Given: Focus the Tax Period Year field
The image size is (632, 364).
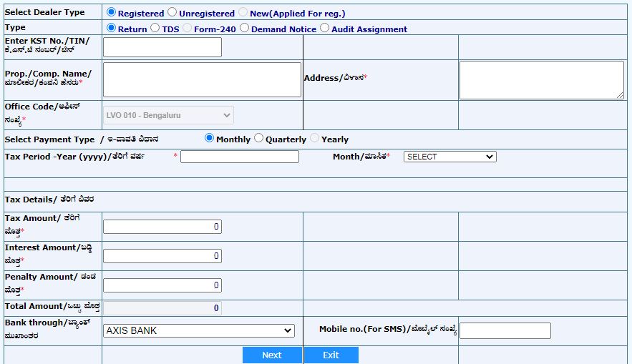Looking at the screenshot, I should [x=240, y=157].
